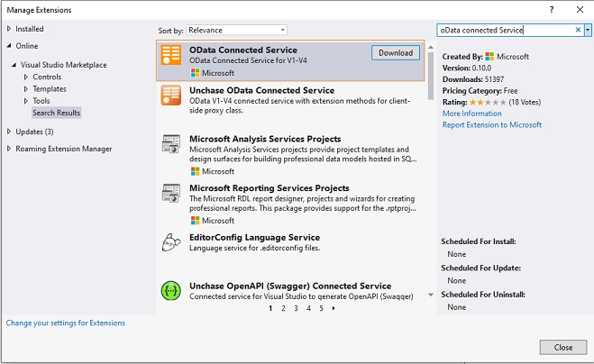594x364 pixels.
Task: Download OData Connected Service extension
Action: 396,52
